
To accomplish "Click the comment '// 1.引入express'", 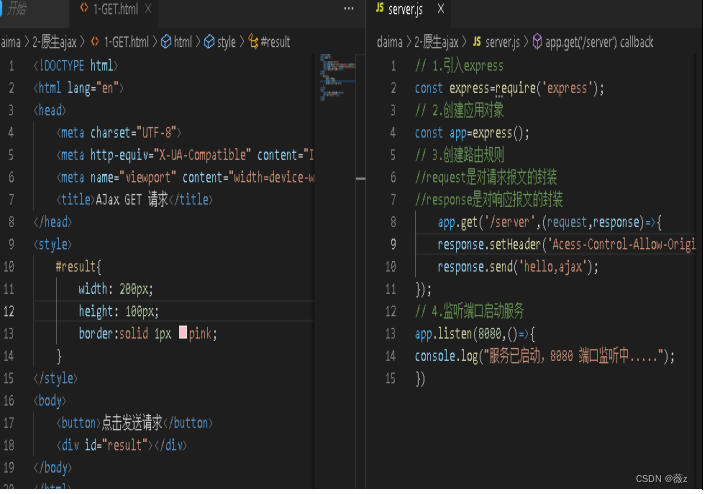I will click(x=459, y=66).
